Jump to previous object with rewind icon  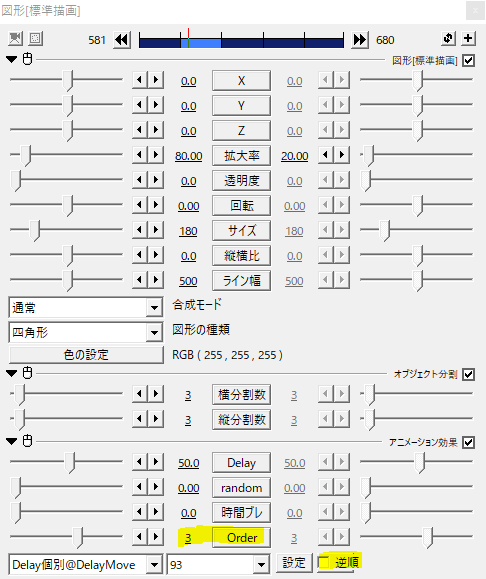122,40
